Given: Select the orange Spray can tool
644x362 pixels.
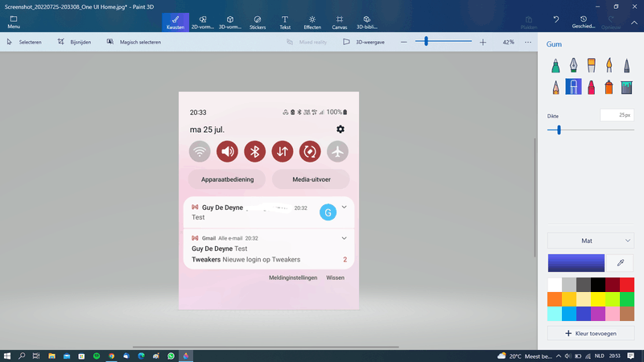Looking at the screenshot, I should 609,87.
